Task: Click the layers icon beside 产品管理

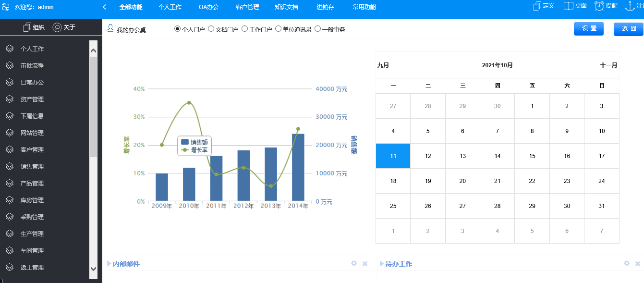Action: [9, 183]
